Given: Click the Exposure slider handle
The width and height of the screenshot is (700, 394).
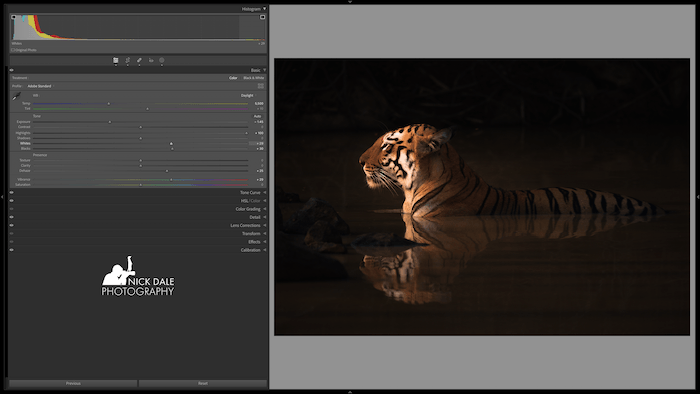Looking at the screenshot, I should [110, 122].
